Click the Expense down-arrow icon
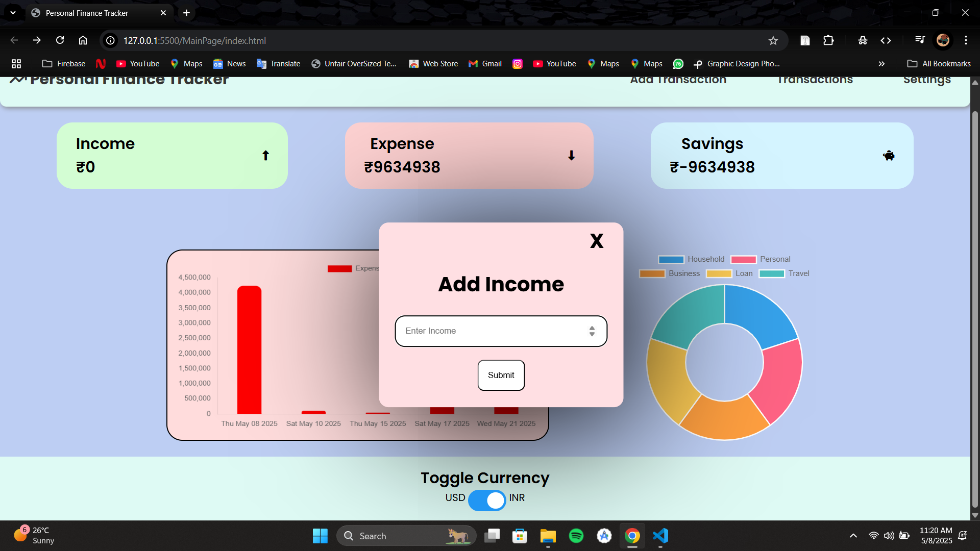The image size is (980, 551). [571, 156]
